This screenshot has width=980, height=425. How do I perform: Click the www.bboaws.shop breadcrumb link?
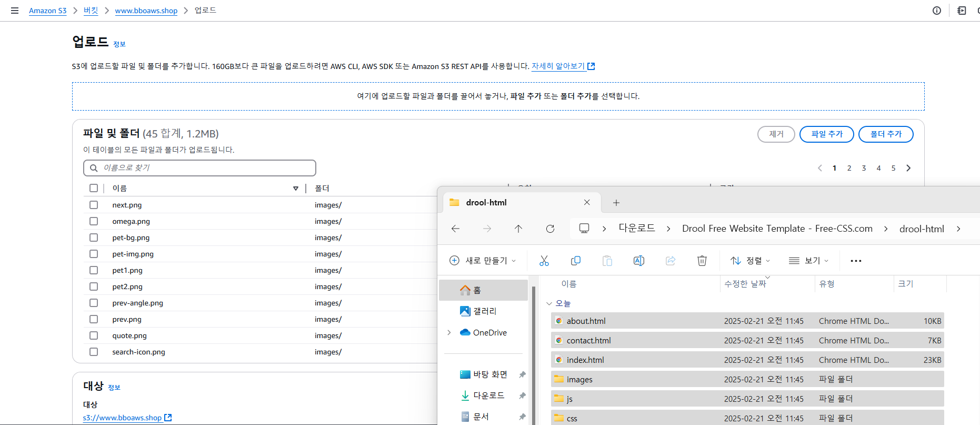pos(146,11)
